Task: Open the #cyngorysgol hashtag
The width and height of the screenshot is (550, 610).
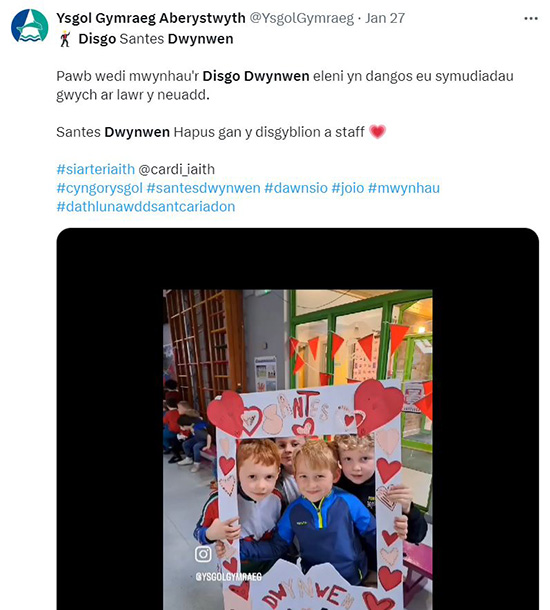Action: click(x=100, y=188)
